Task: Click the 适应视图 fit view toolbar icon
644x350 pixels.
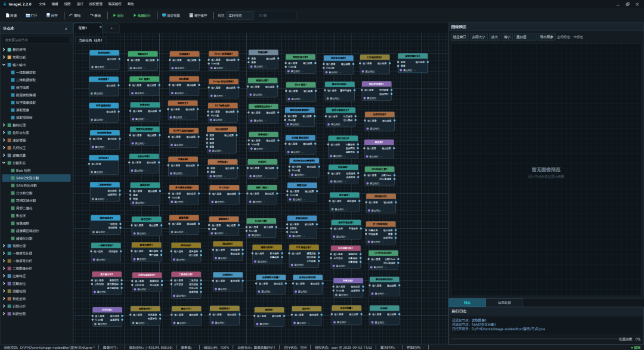Action: 171,16
